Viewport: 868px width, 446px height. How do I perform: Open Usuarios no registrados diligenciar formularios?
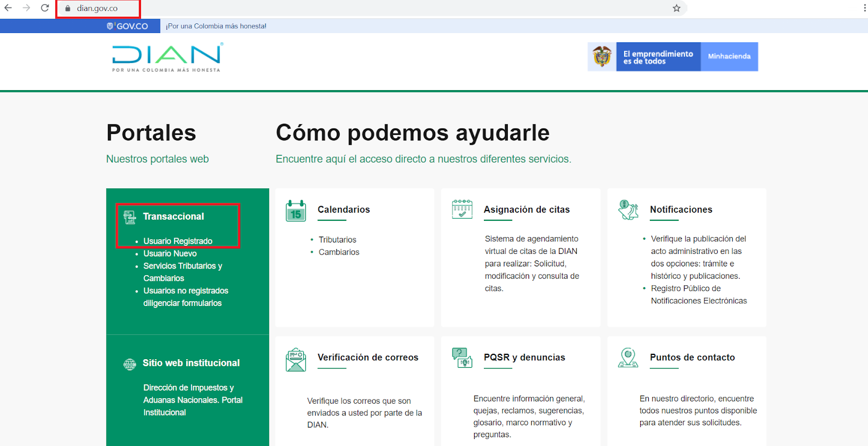click(186, 297)
